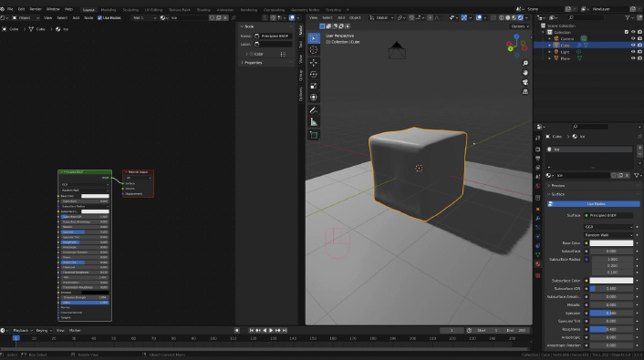Select wireframe viewport shading mode
Image resolution: width=644 pixels, height=360 pixels.
coord(502,17)
